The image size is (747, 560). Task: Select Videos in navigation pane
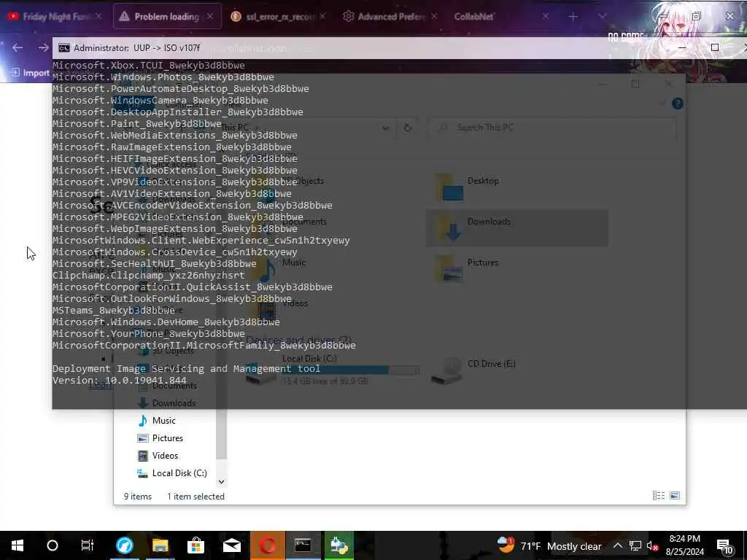coord(158,456)
